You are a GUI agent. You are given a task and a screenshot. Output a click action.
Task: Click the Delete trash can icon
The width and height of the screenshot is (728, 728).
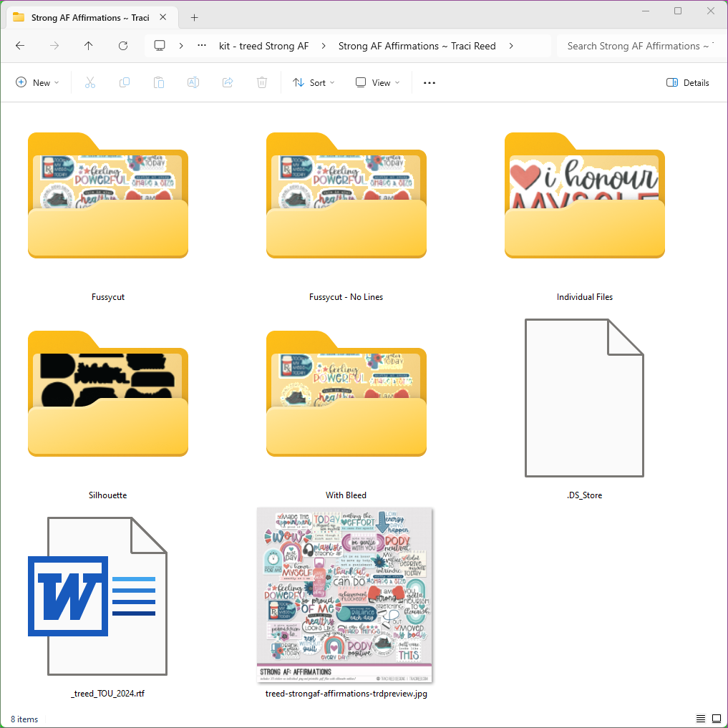pyautogui.click(x=262, y=83)
